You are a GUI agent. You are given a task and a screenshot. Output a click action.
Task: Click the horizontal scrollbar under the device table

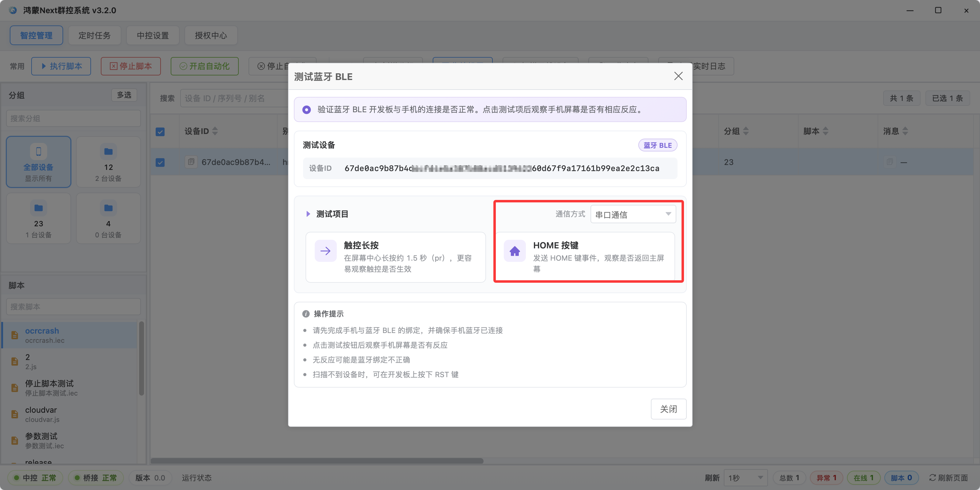click(317, 461)
